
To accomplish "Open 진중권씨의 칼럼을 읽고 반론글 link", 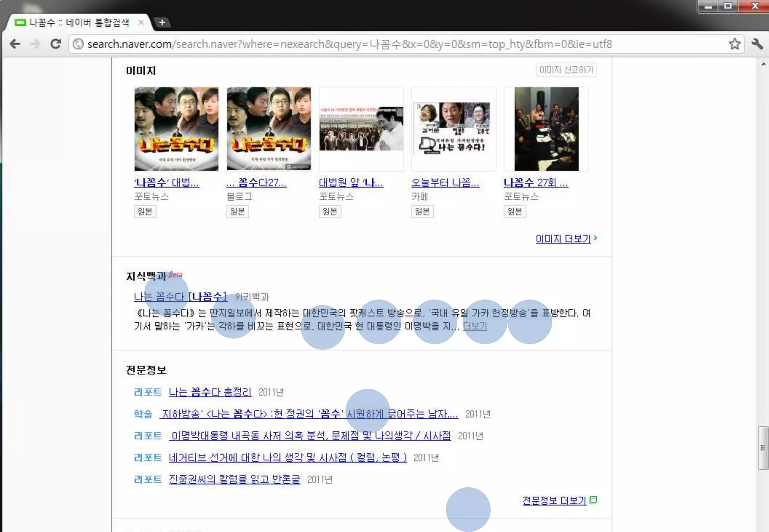I will 234,479.
